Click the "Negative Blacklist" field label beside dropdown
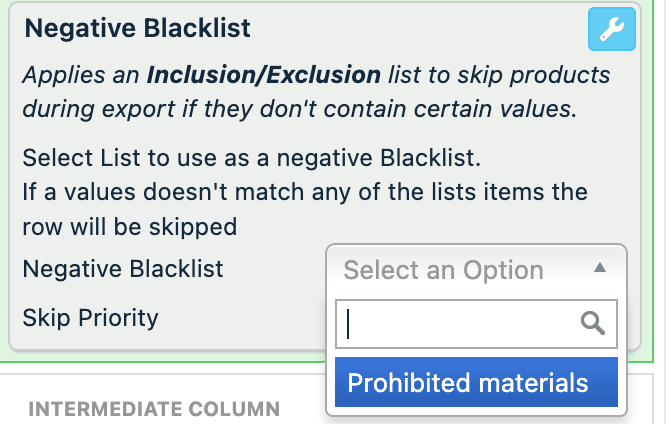The height and width of the screenshot is (424, 666). [x=123, y=269]
